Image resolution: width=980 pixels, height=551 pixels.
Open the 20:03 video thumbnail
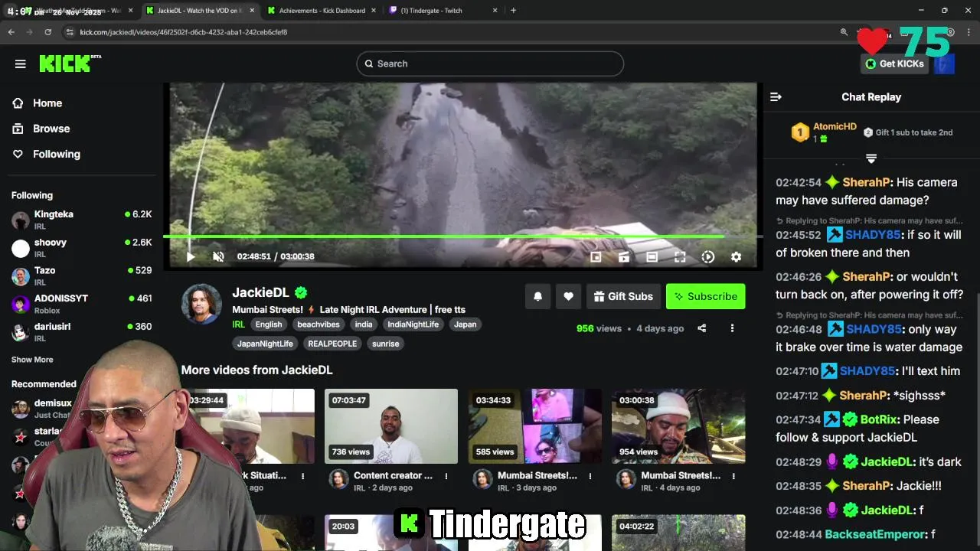(390, 533)
